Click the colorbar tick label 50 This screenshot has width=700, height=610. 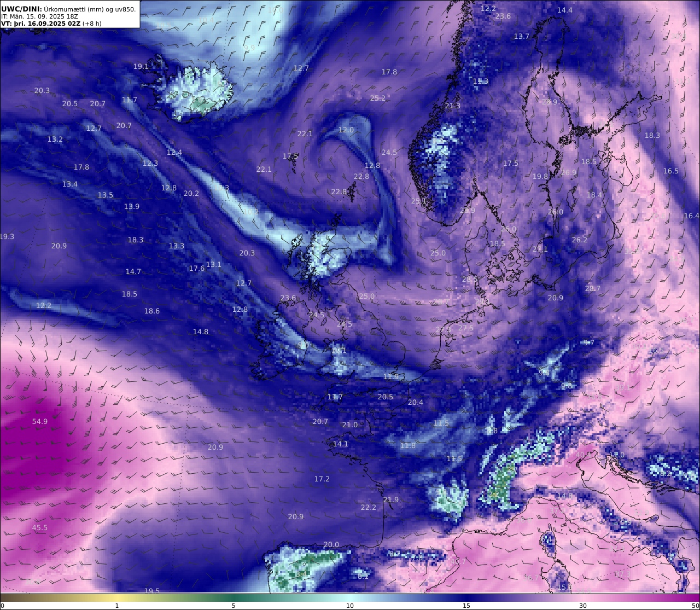pos(695,606)
